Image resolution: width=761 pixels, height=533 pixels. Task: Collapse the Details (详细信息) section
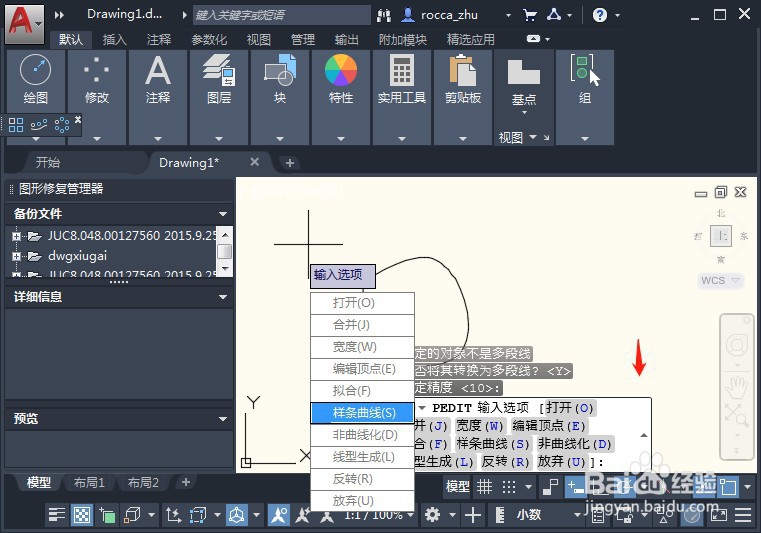click(x=223, y=297)
